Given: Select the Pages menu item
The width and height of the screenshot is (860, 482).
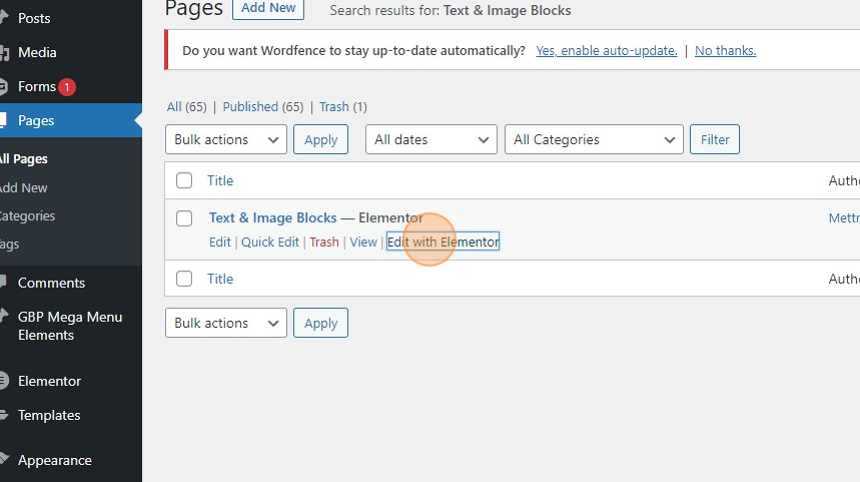Looking at the screenshot, I should coord(36,120).
